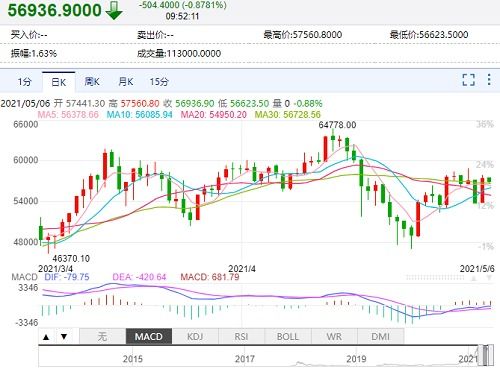Switch to the 15分 chart tab
Image resolution: width=500 pixels, height=369 pixels.
[159, 82]
